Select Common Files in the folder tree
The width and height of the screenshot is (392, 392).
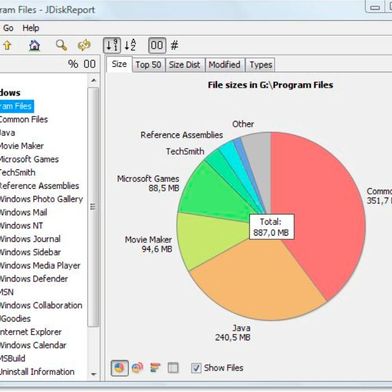23,119
